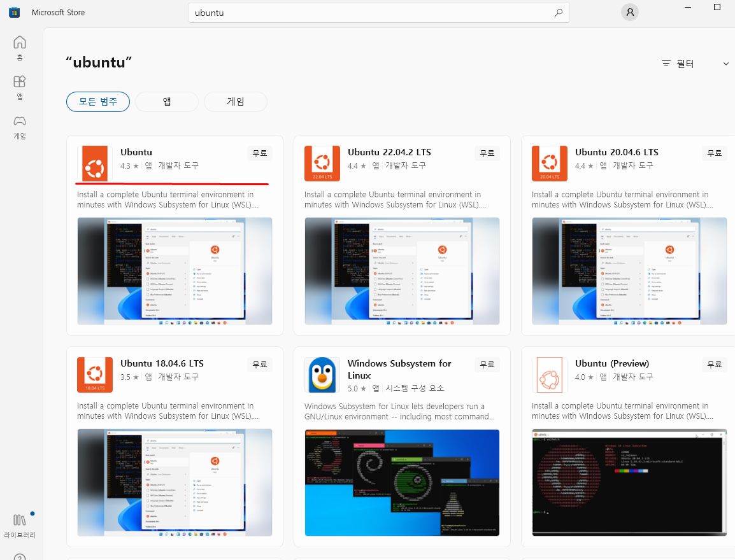Click the 3.5 star rating on Ubuntu 18.04.6

(x=129, y=377)
